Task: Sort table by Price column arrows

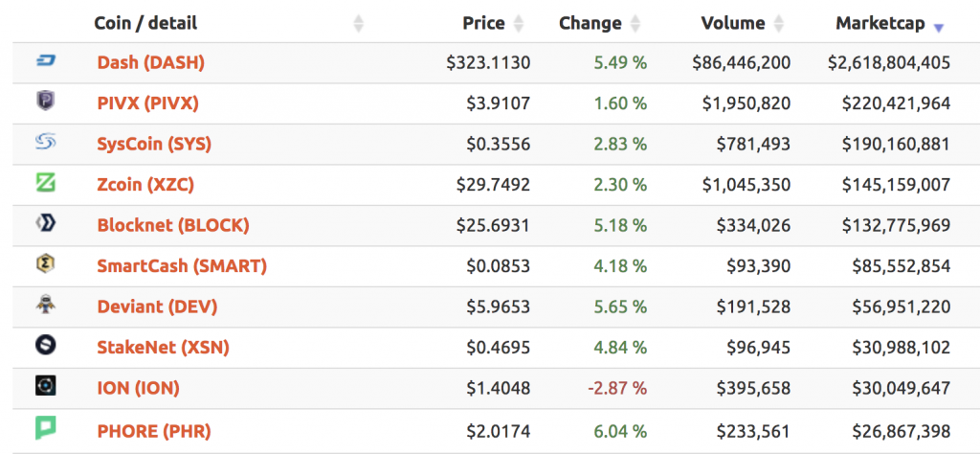Action: coord(518,24)
